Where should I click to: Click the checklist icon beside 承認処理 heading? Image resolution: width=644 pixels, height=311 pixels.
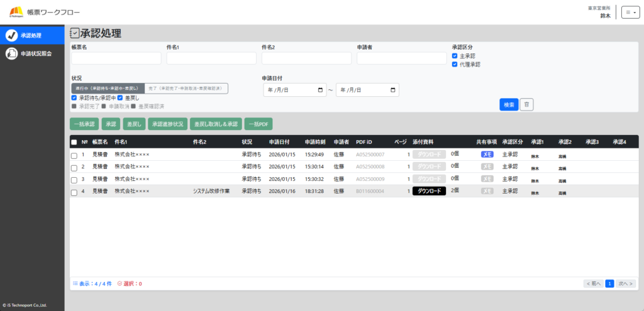click(75, 33)
